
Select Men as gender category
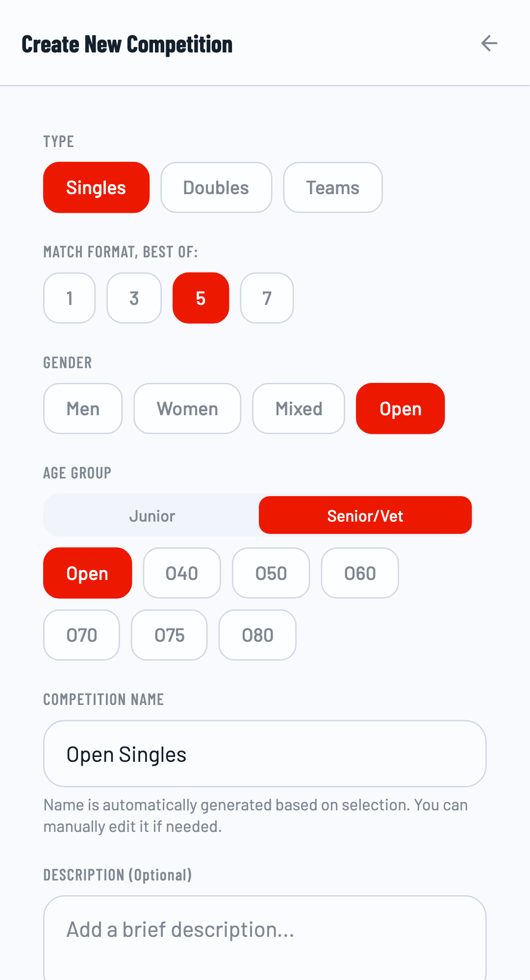tap(82, 408)
